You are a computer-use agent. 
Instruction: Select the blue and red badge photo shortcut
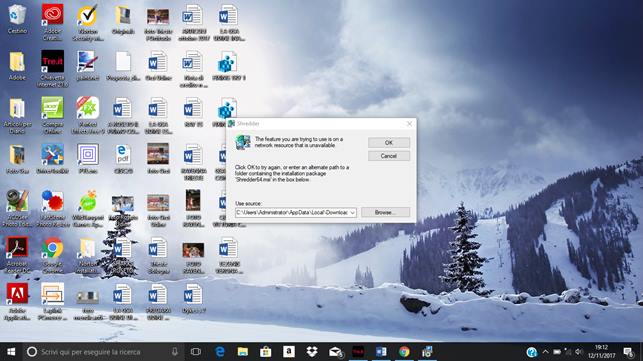[x=52, y=208]
